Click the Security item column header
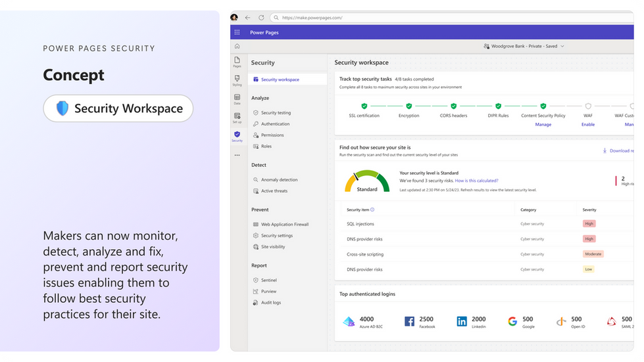Viewport: 644px width, 362px height. [358, 210]
